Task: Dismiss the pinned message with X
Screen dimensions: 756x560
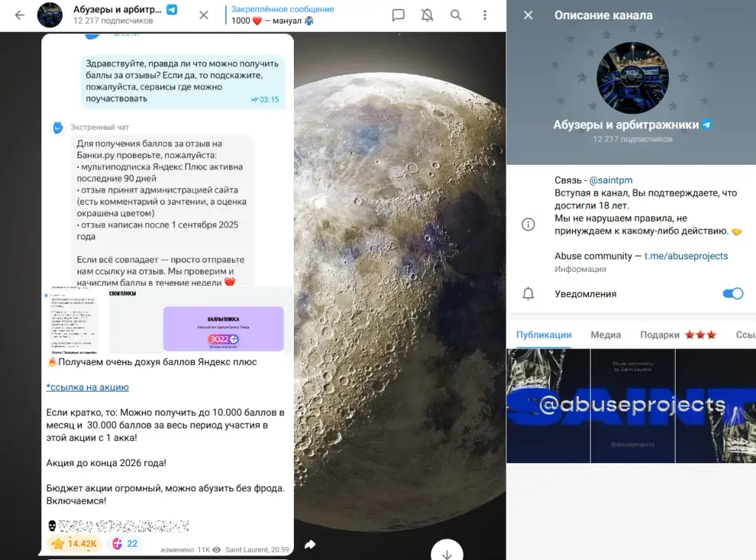Action: point(204,16)
